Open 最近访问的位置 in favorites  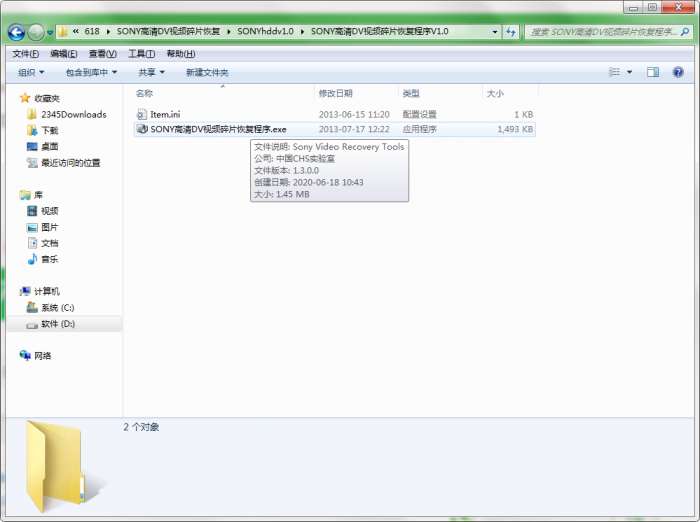[71, 163]
